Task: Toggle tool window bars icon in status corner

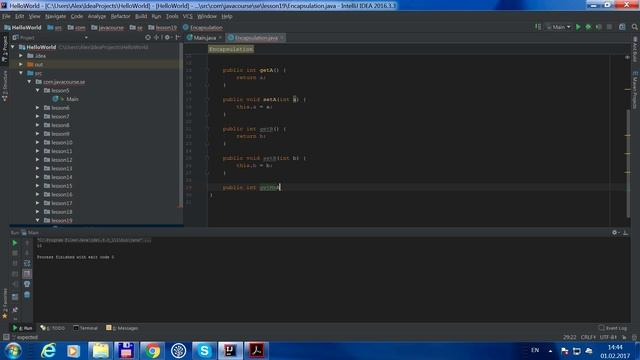Action: (6, 337)
